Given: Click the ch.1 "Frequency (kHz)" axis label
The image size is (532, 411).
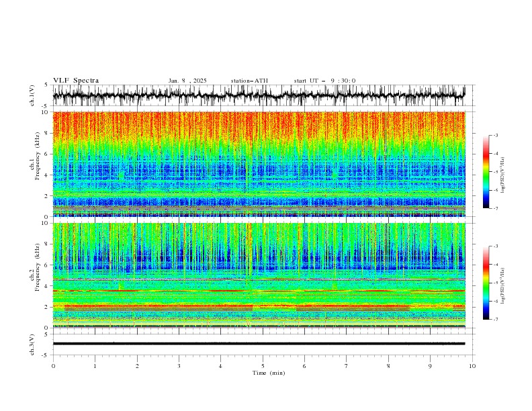Looking at the screenshot, I should tap(38, 156).
